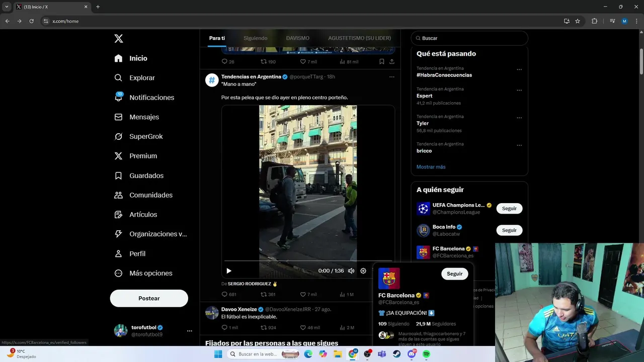Image resolution: width=644 pixels, height=362 pixels.
Task: Reload the page in Chrome
Action: [x=31, y=21]
